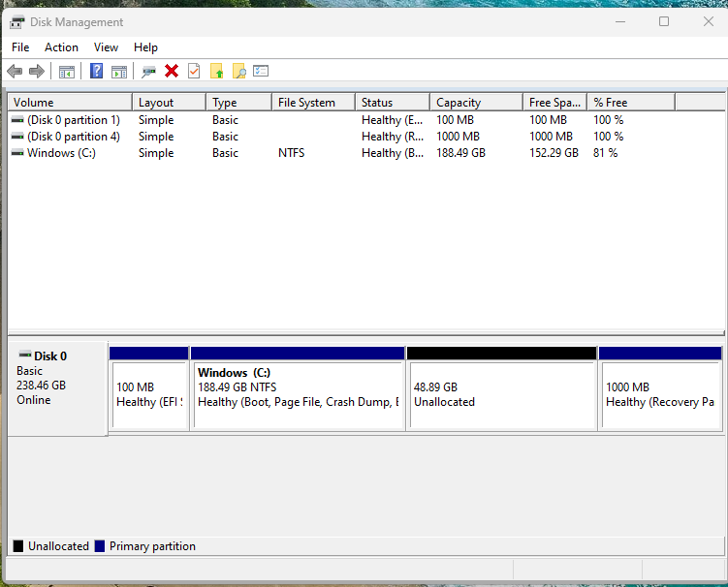
Task: Sort by % Free column header
Action: tap(631, 102)
